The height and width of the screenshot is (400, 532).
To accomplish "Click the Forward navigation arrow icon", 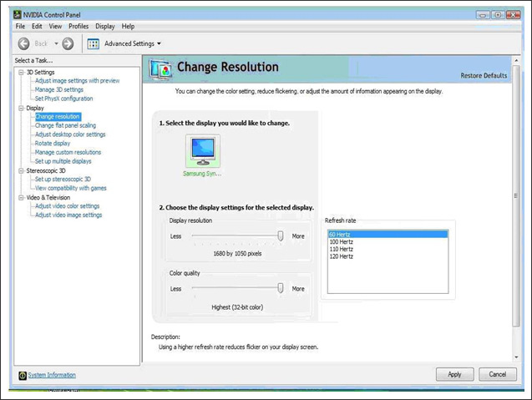I will click(68, 43).
